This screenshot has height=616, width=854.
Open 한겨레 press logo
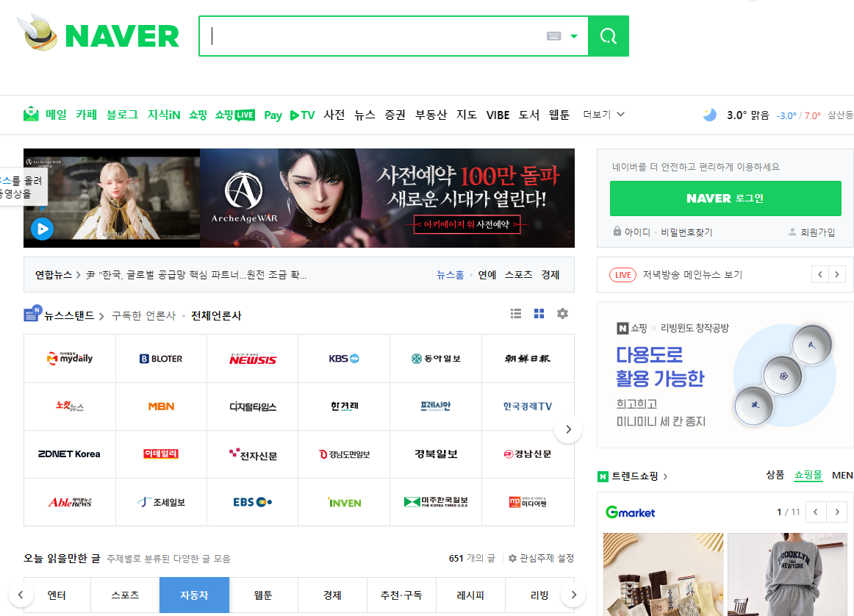344,407
